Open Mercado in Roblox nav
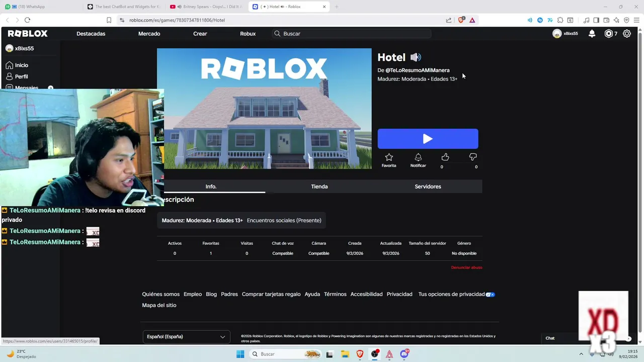 click(149, 34)
